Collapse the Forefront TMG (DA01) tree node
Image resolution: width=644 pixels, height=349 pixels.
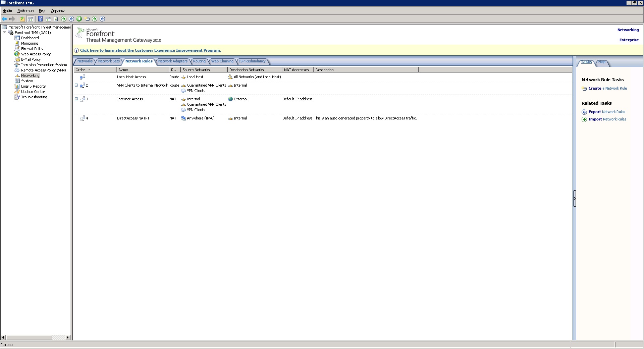(x=4, y=33)
